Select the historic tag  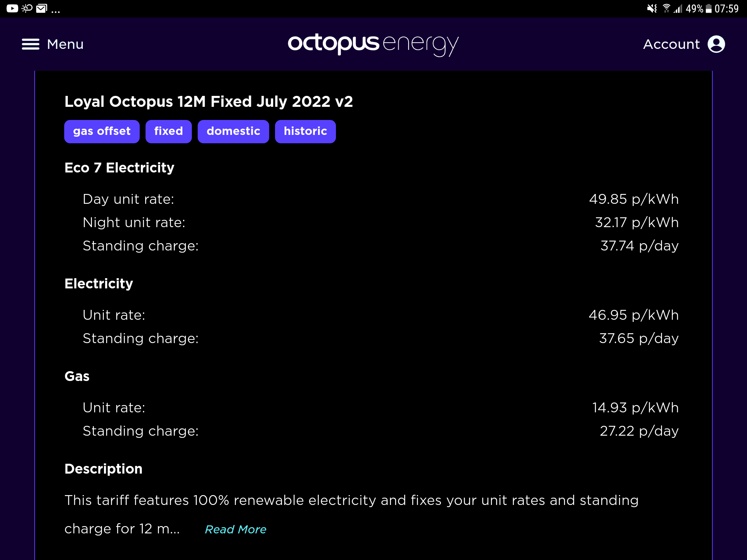[x=305, y=131]
